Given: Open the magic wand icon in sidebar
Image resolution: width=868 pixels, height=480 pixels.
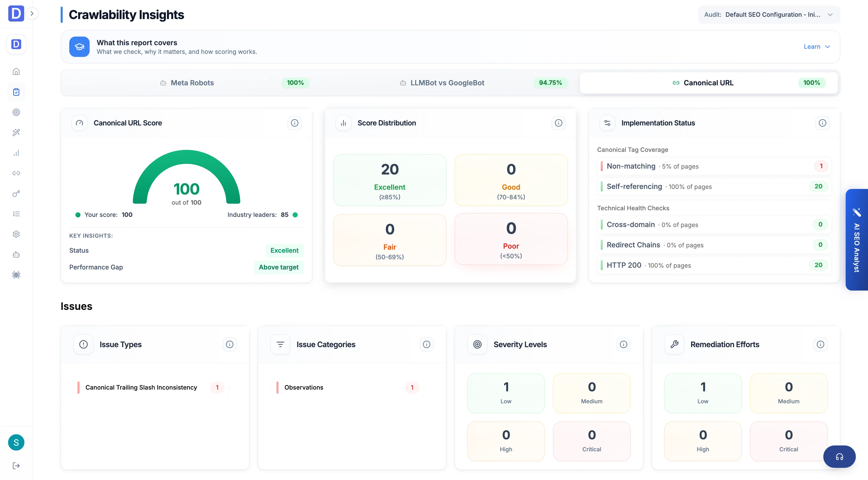Looking at the screenshot, I should point(16,133).
